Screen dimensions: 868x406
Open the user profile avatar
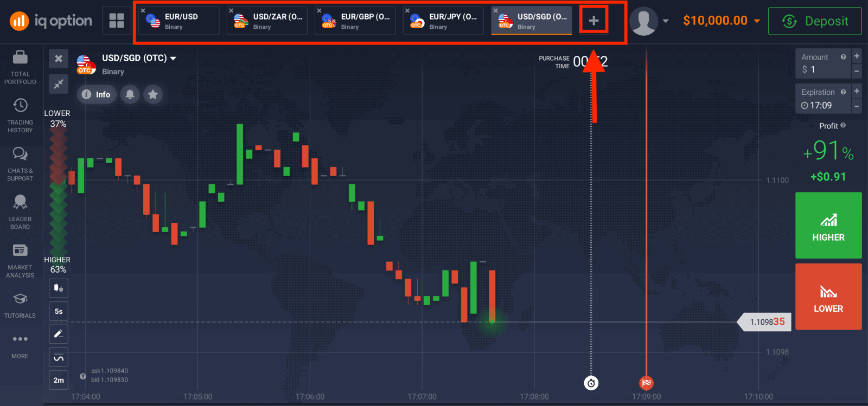(x=644, y=21)
